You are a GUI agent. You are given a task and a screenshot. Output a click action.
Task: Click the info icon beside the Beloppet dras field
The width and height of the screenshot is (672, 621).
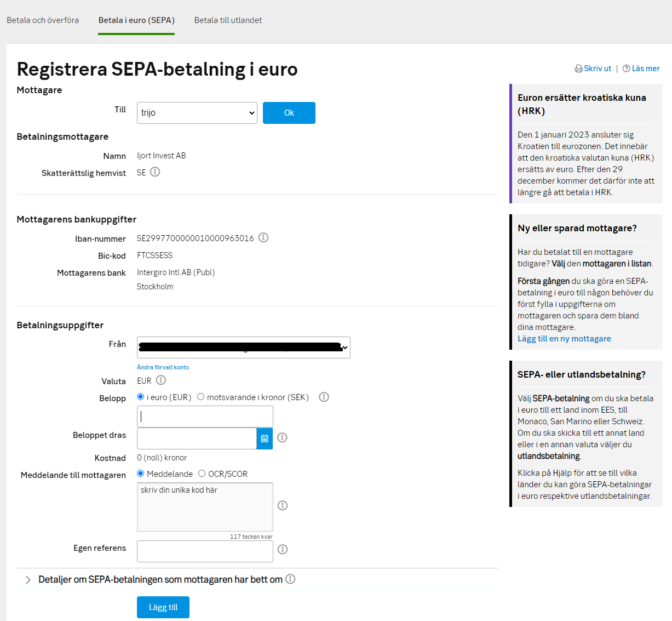pos(282,437)
